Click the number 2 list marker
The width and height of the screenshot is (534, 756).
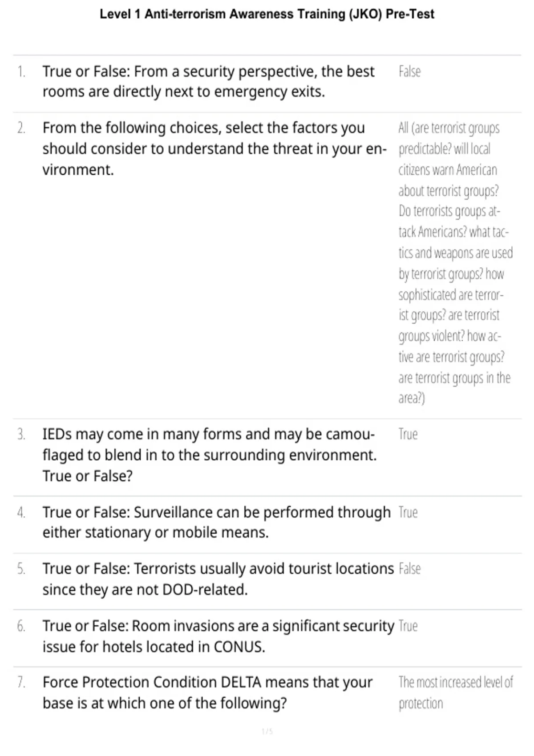[x=21, y=128]
